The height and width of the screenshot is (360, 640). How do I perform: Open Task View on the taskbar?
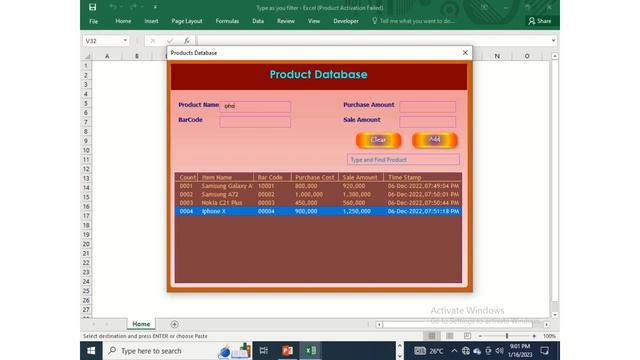263,351
